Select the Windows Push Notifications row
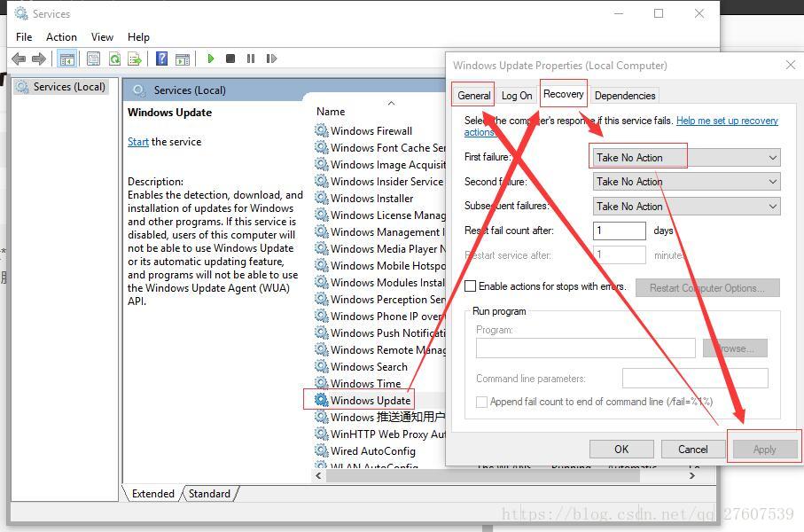Screen dimensions: 804x532 (x=380, y=333)
